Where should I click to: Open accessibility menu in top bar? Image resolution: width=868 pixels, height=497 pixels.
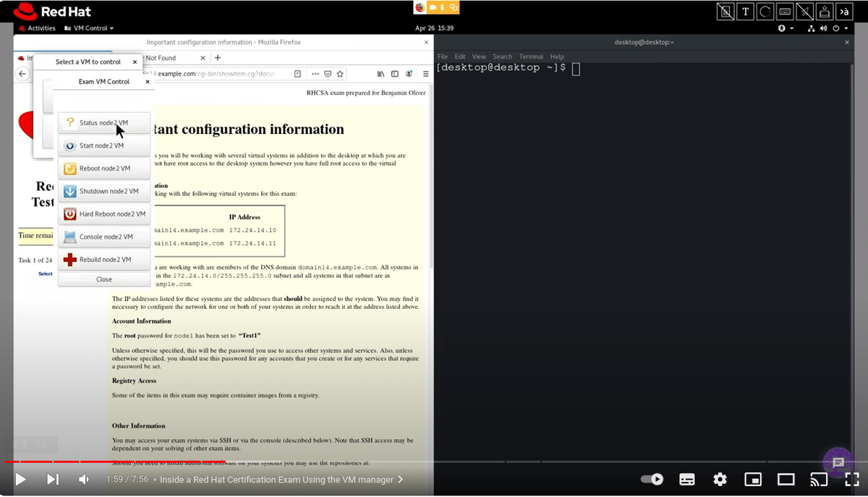pos(785,28)
